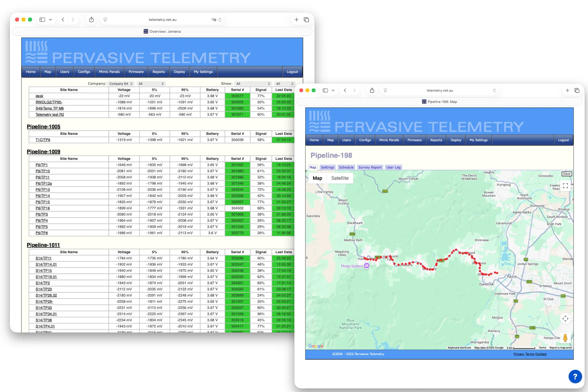Image resolution: width=588 pixels, height=392 pixels.
Task: Open the first Show All dropdown
Action: click(253, 84)
